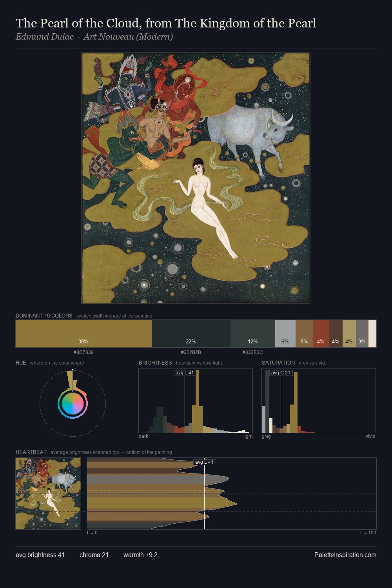Click the 'where on the color wheel' caption
Image resolution: width=392 pixels, height=588 pixels.
click(57, 363)
